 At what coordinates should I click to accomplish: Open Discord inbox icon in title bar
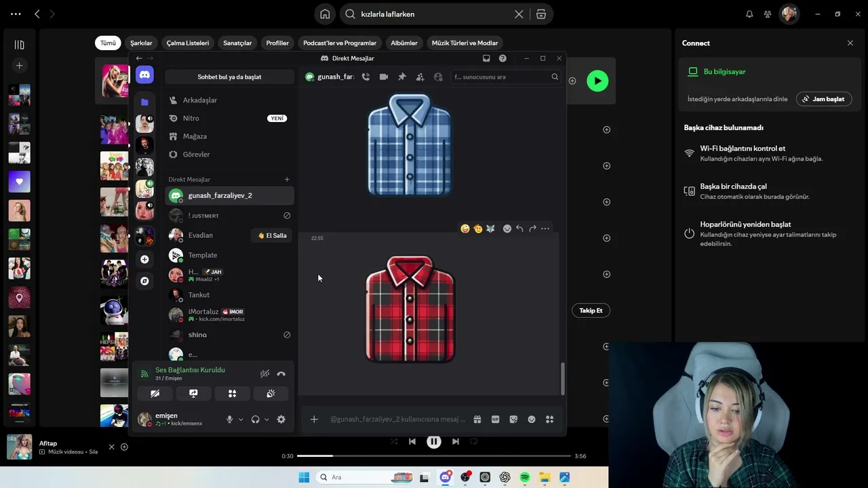pos(486,58)
